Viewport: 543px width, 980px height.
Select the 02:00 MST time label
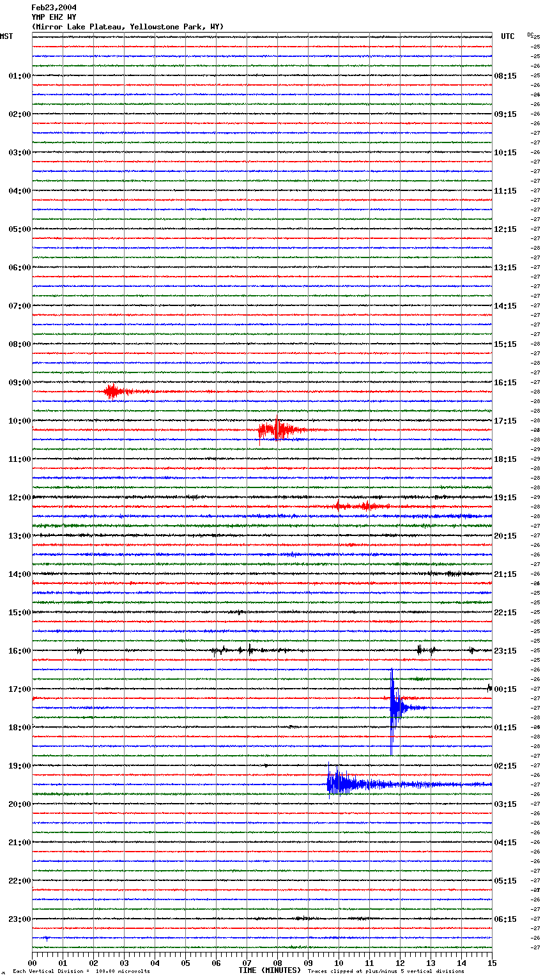(x=20, y=114)
